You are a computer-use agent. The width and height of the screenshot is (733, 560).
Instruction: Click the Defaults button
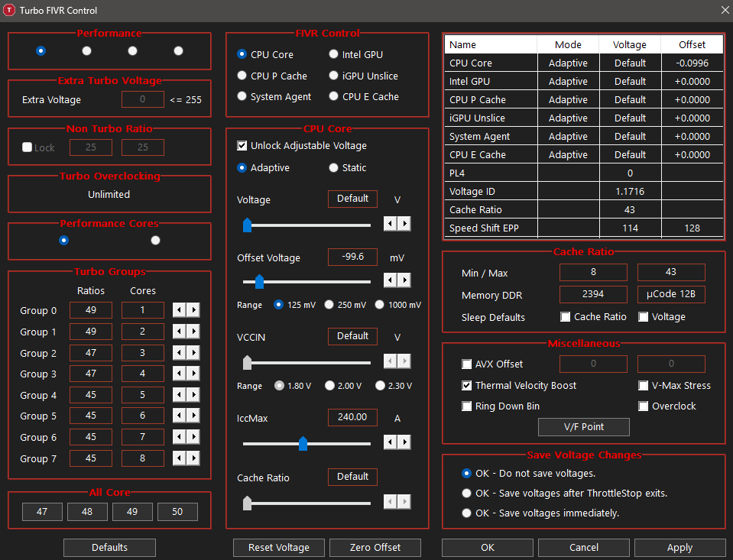tap(109, 547)
